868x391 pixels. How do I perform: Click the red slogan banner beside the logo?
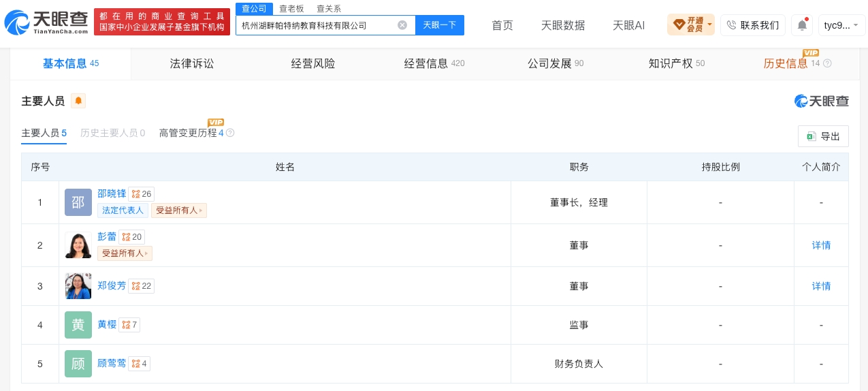click(161, 21)
